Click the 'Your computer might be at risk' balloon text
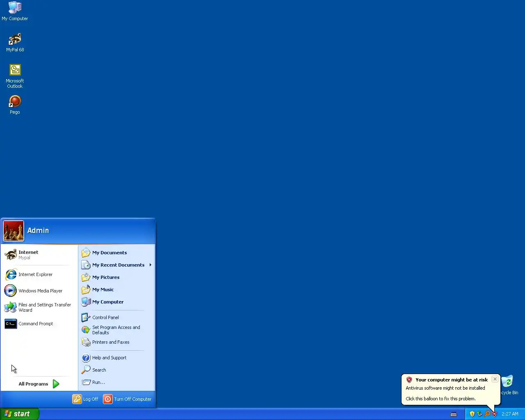The height and width of the screenshot is (420, 525). tap(452, 380)
